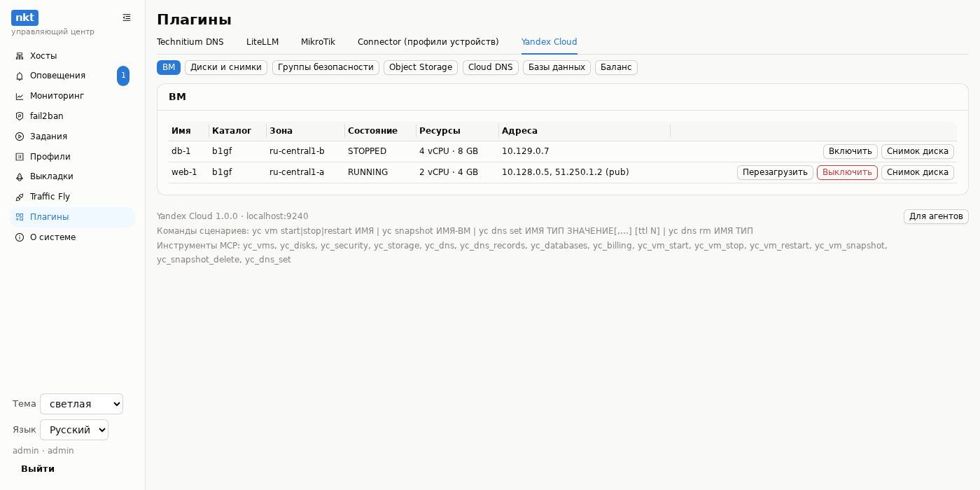Open Задания in the sidebar
This screenshot has height=490, width=980.
click(x=72, y=136)
